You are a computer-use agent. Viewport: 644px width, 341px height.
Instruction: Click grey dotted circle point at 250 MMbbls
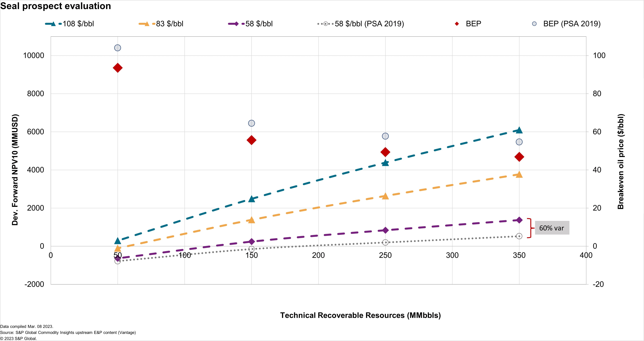(385, 242)
